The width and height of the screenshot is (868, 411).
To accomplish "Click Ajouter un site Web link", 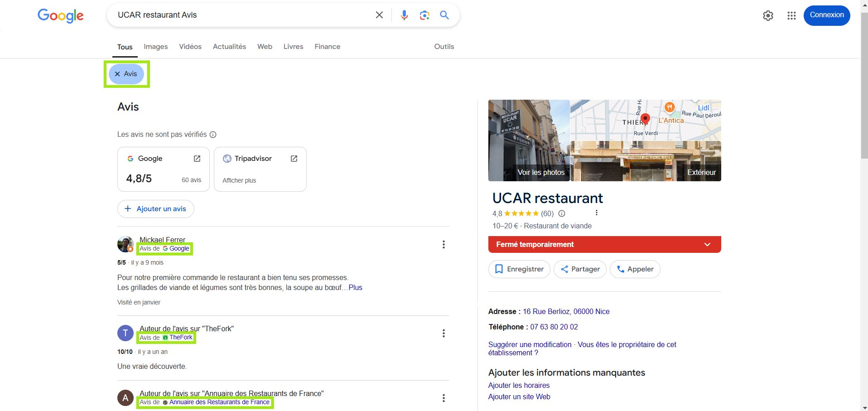I will [x=519, y=397].
